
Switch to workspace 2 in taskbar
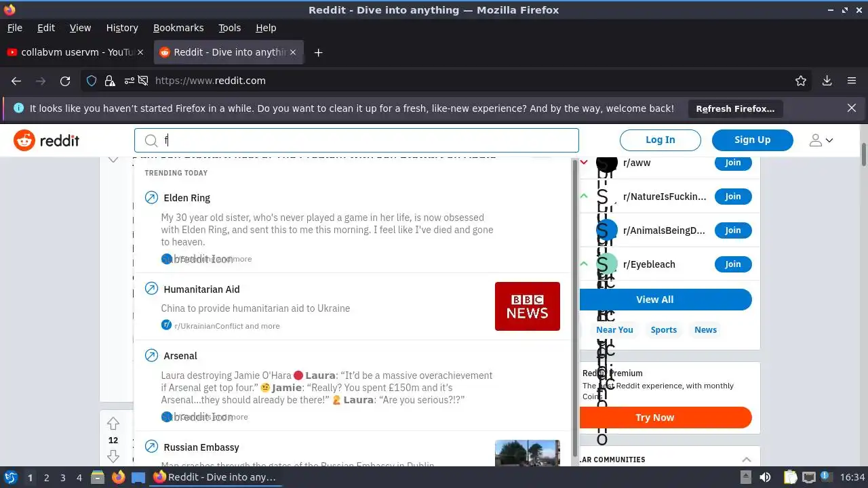pyautogui.click(x=46, y=477)
